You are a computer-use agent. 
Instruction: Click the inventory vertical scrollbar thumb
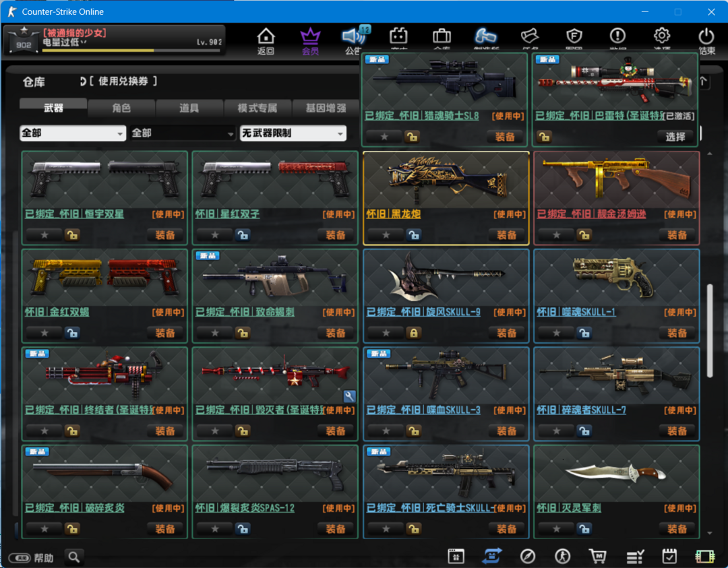pos(709,330)
